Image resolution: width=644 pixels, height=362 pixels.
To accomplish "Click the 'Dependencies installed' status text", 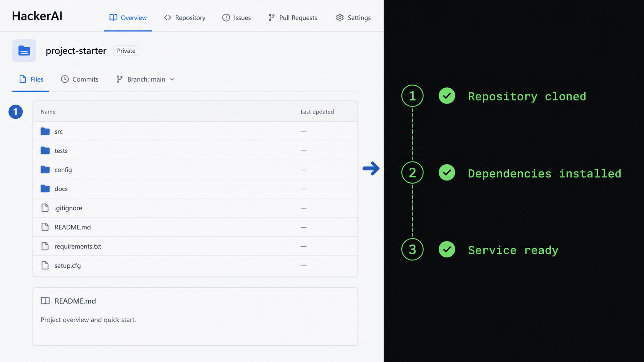I will (x=544, y=173).
